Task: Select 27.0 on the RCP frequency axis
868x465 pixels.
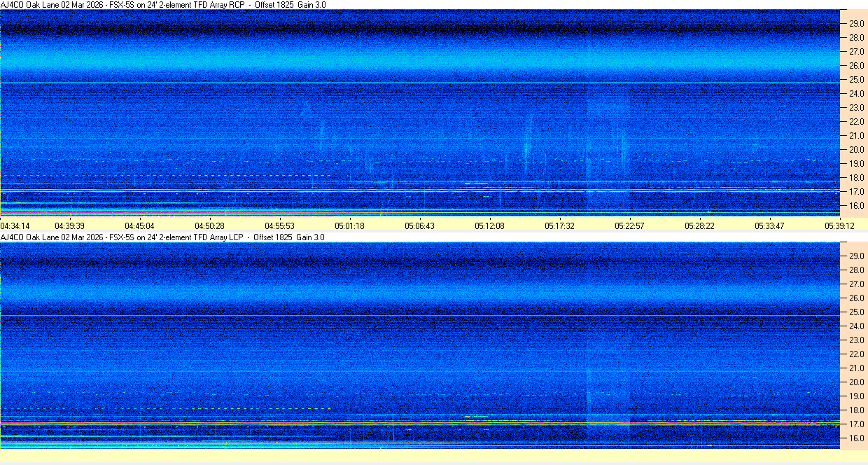Action: (857, 52)
